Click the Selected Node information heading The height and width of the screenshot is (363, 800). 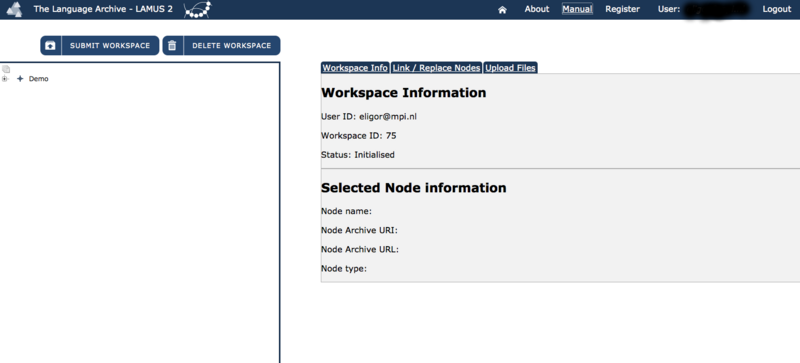tap(414, 188)
